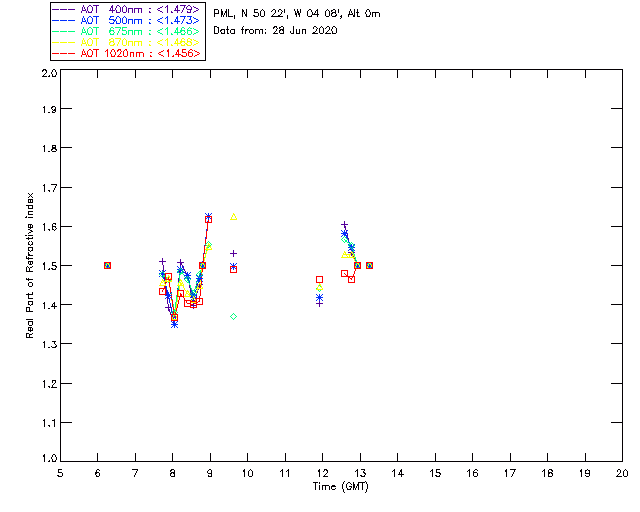Click the x-axis tick label 9

(210, 473)
